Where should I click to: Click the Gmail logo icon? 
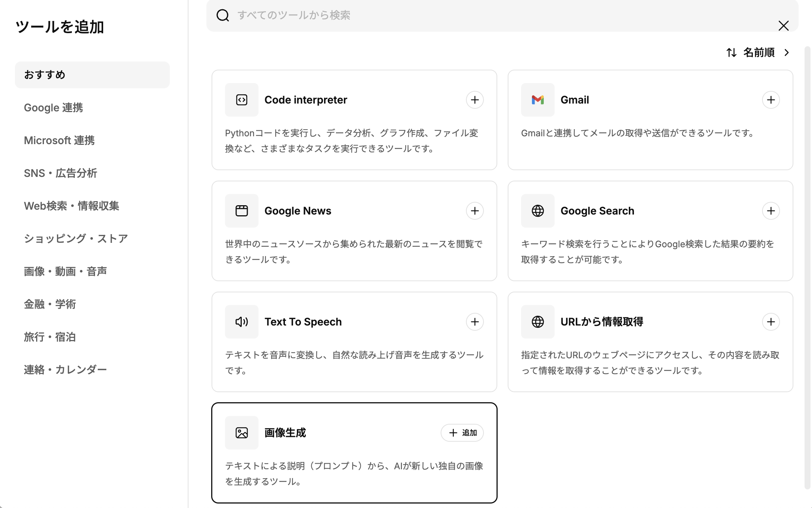537,100
